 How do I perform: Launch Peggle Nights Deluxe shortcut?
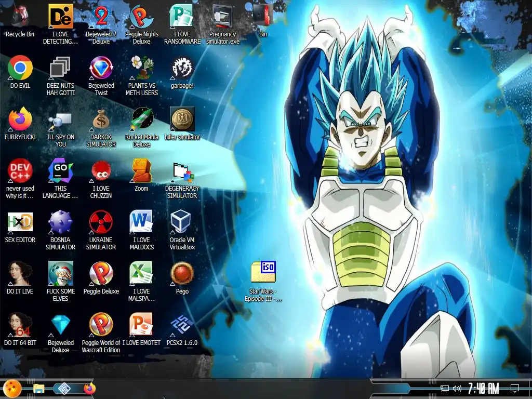(x=141, y=16)
